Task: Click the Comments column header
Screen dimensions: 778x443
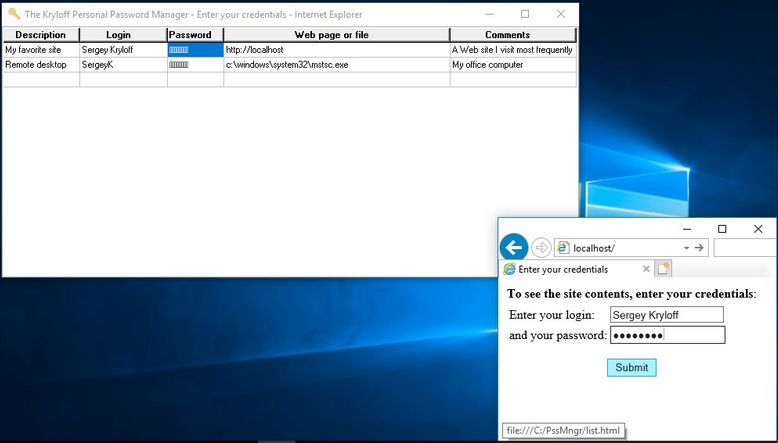Action: 513,35
